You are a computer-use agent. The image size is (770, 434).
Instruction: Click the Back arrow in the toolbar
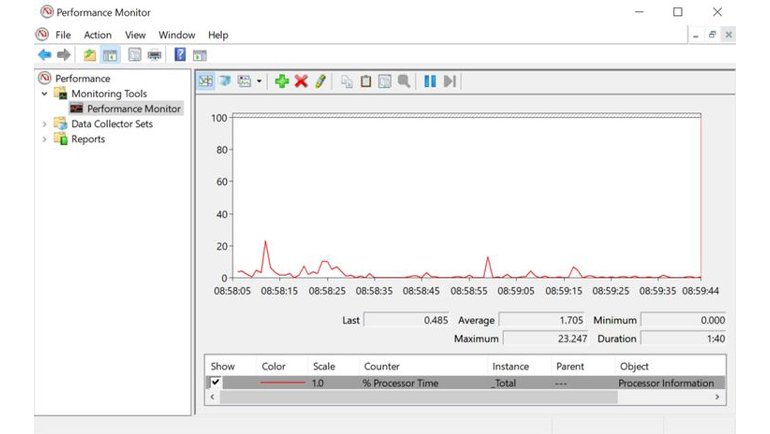[45, 54]
